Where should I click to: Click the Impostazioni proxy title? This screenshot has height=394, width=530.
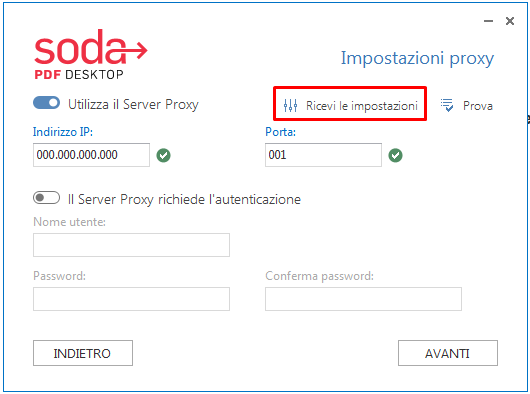coord(417,58)
